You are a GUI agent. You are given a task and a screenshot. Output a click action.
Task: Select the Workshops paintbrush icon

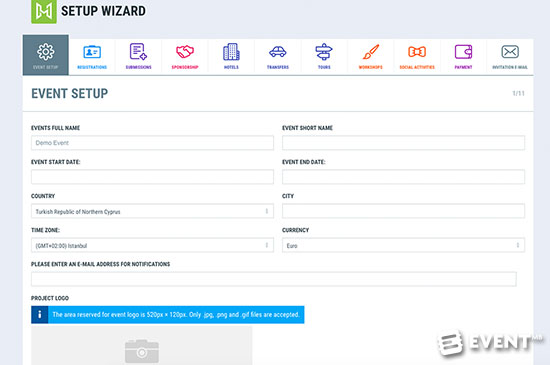(370, 52)
